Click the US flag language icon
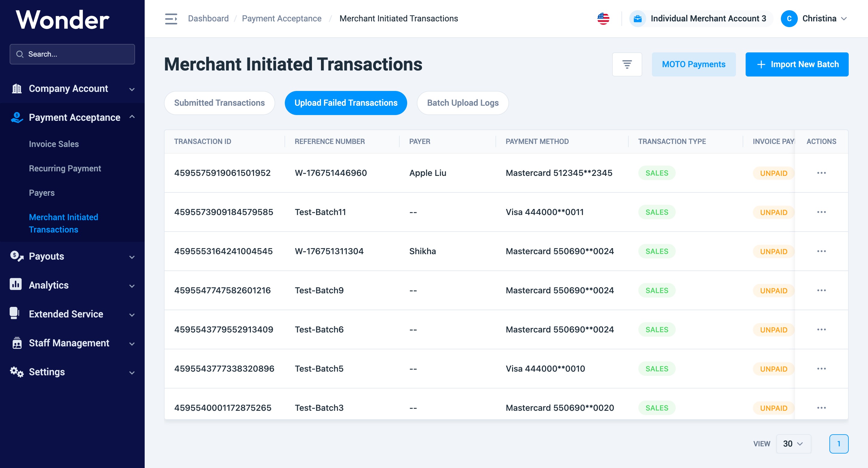The width and height of the screenshot is (868, 468). tap(603, 18)
